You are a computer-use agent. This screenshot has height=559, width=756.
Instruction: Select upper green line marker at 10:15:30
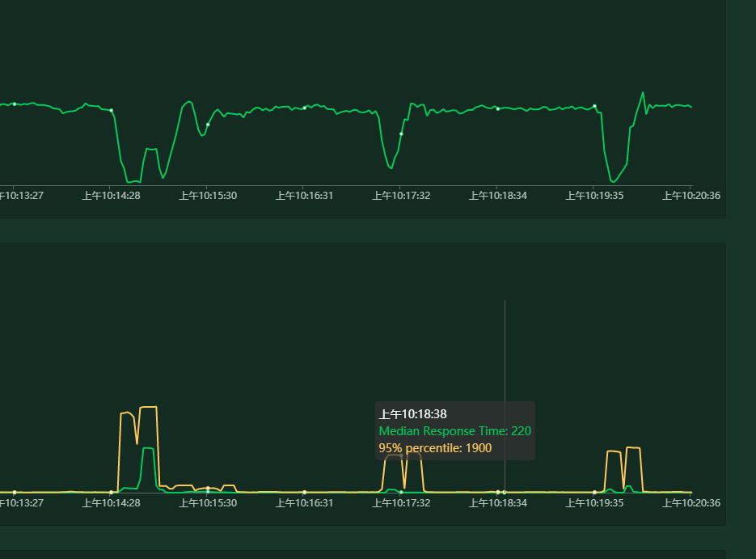tap(208, 125)
